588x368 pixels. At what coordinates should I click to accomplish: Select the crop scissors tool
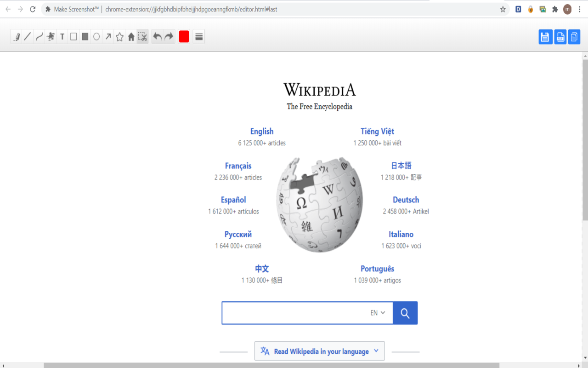(142, 37)
